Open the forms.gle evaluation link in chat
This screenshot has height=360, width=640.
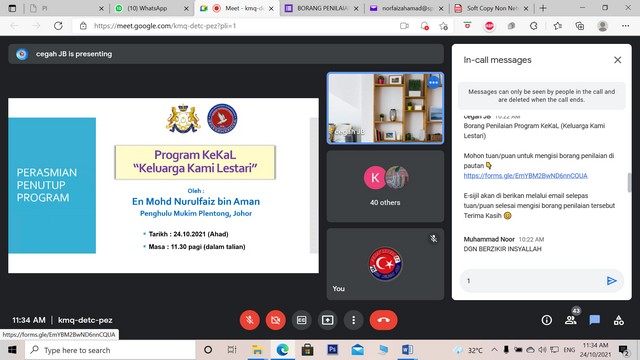pyautogui.click(x=525, y=176)
